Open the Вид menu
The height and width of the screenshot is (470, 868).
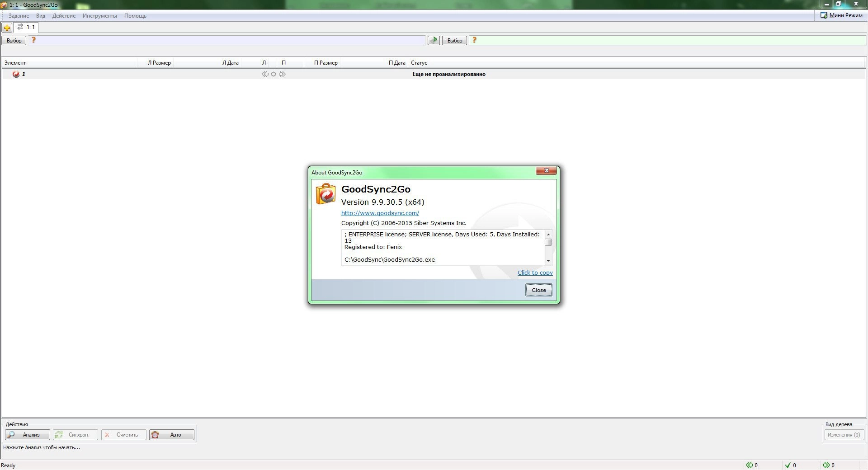[41, 16]
